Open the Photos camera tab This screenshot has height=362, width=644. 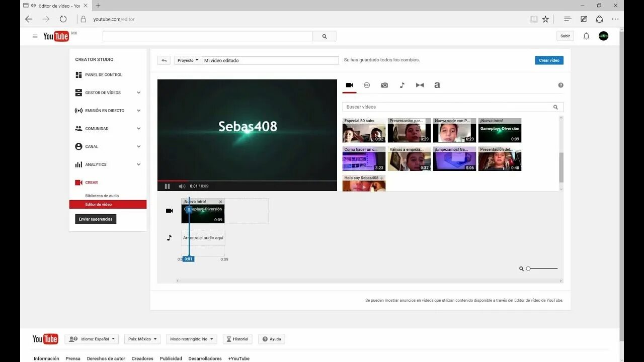tap(384, 85)
